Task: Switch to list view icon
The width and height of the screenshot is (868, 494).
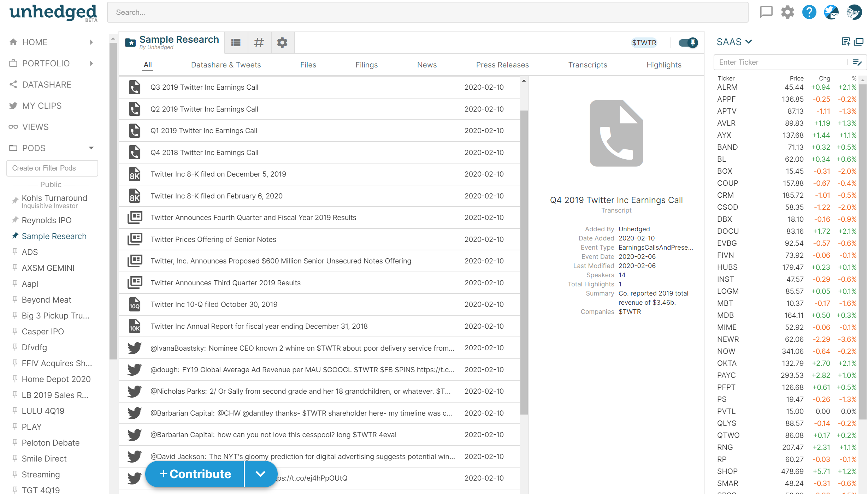Action: click(236, 43)
